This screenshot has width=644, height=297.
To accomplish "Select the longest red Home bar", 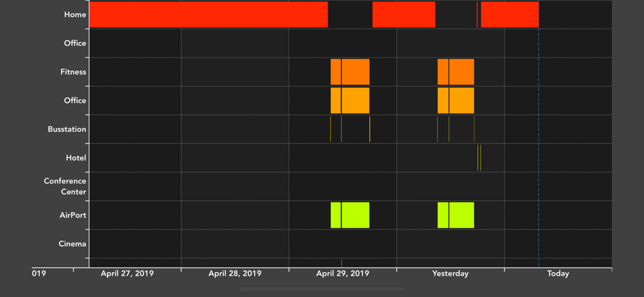I will (x=208, y=14).
